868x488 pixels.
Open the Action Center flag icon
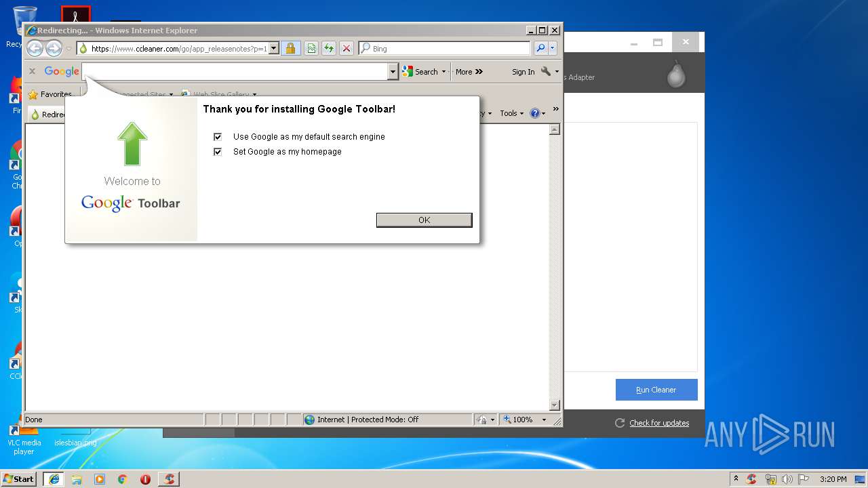[x=804, y=479]
